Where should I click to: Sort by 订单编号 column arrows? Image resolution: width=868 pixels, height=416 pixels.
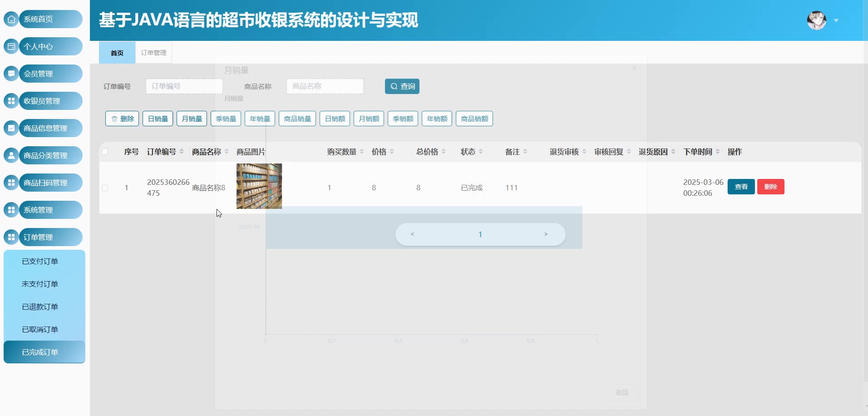pos(182,152)
